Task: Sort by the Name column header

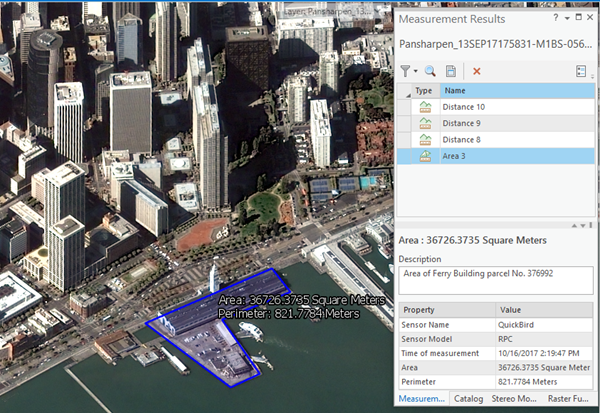Action: click(517, 91)
